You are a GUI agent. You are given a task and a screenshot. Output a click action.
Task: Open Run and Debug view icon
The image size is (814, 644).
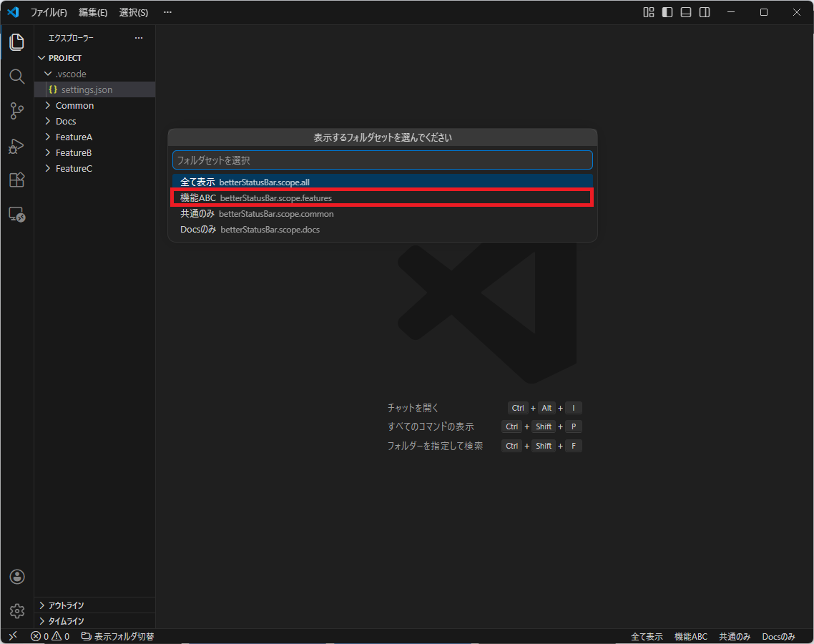click(x=16, y=146)
